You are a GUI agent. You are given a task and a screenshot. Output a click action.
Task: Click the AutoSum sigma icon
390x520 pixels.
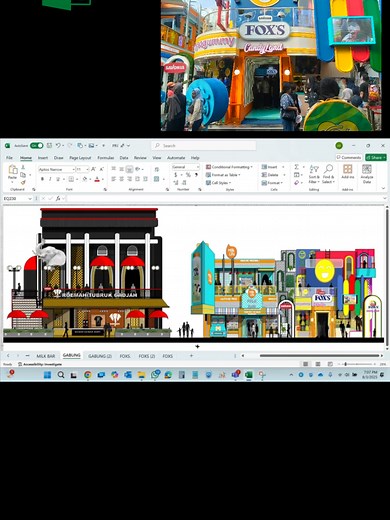[x=296, y=167]
